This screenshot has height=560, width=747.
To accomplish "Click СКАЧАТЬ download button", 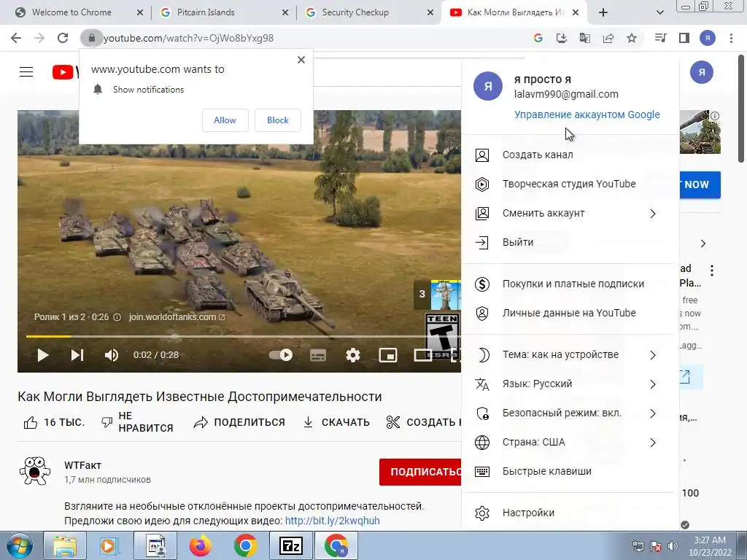I will 336,422.
